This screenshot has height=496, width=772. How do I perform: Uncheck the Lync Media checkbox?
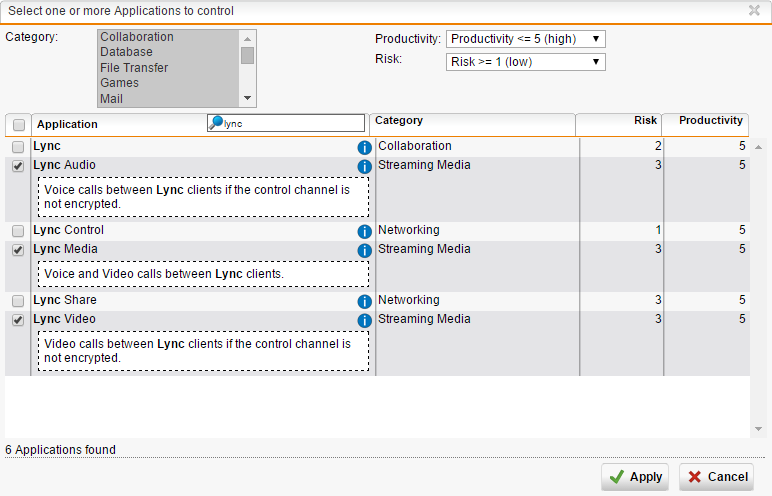(18, 250)
